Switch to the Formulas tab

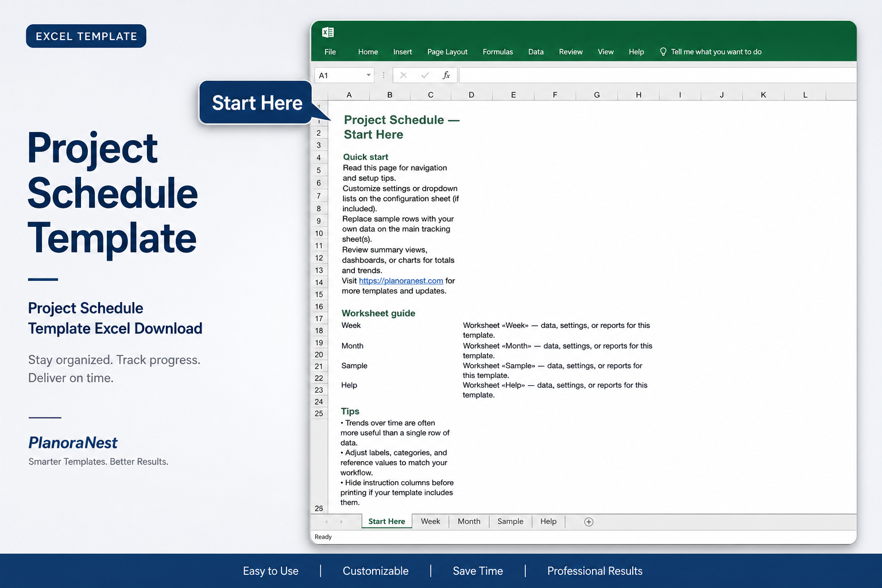click(498, 52)
